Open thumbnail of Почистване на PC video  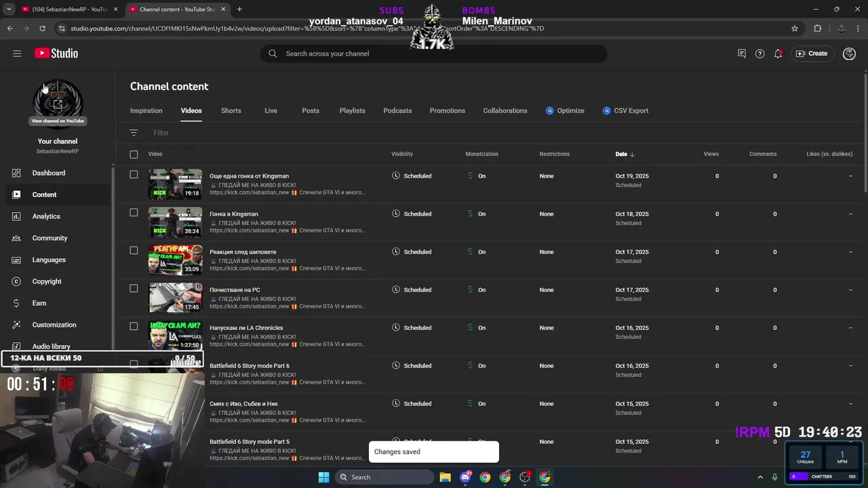tap(175, 298)
